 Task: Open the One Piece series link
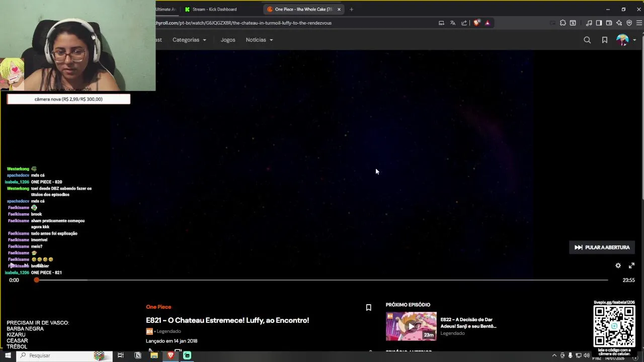pos(158,307)
